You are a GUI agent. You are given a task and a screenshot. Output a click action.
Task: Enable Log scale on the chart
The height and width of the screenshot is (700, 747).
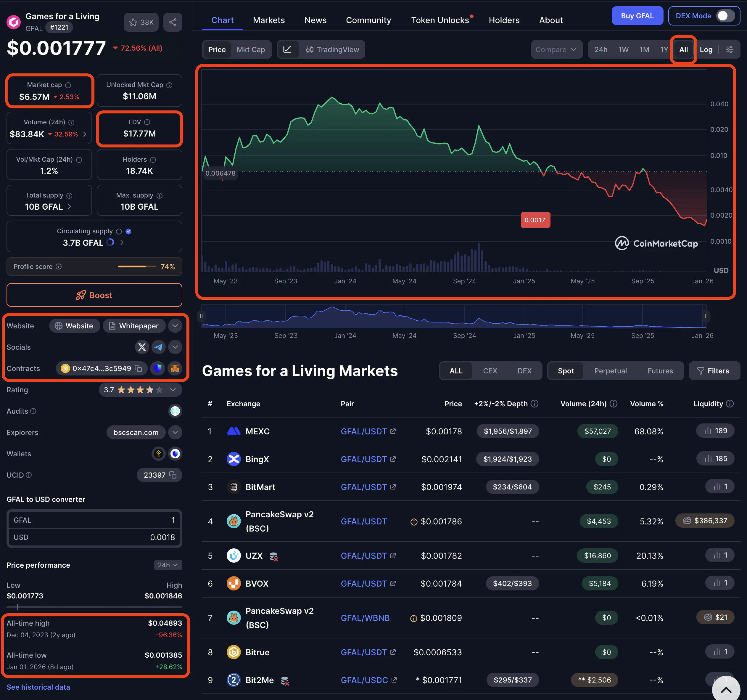coord(706,50)
